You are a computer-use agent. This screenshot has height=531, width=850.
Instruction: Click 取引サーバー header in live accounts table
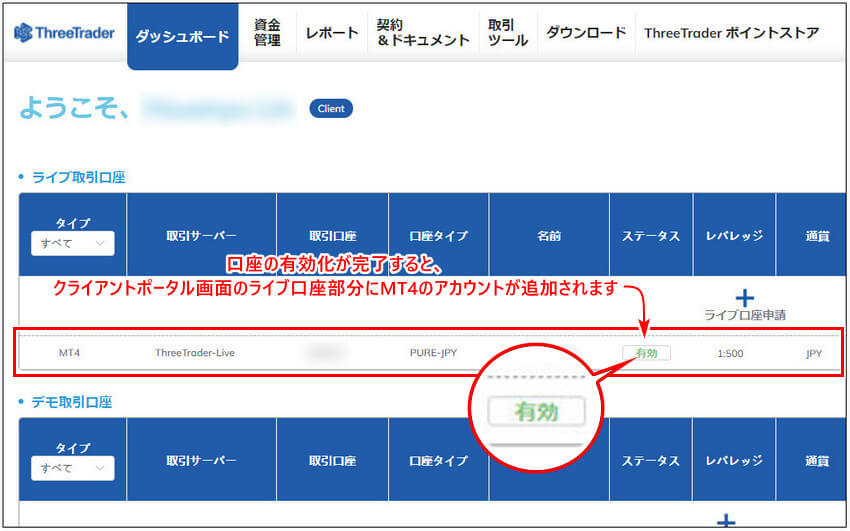pyautogui.click(x=201, y=236)
